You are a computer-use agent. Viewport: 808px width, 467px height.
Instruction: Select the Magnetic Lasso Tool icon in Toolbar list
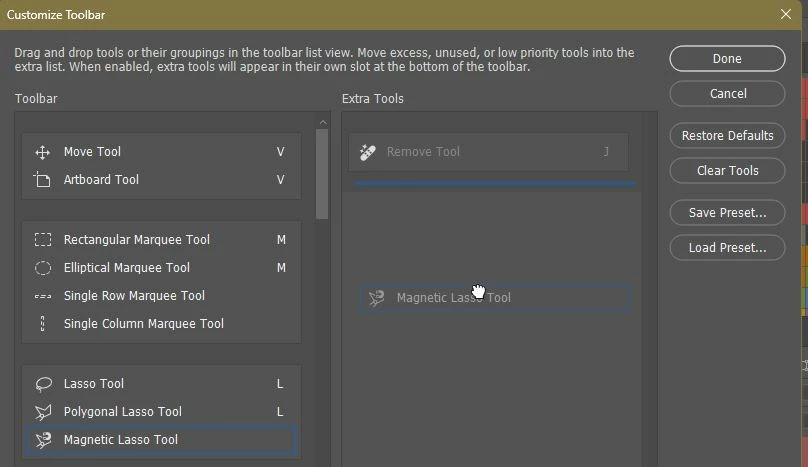pos(43,440)
